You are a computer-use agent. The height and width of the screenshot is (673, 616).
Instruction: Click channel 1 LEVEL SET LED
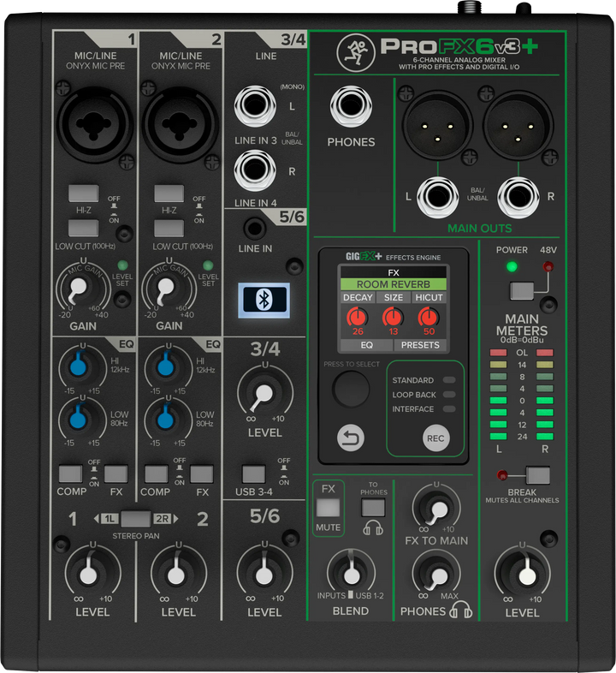tap(122, 265)
